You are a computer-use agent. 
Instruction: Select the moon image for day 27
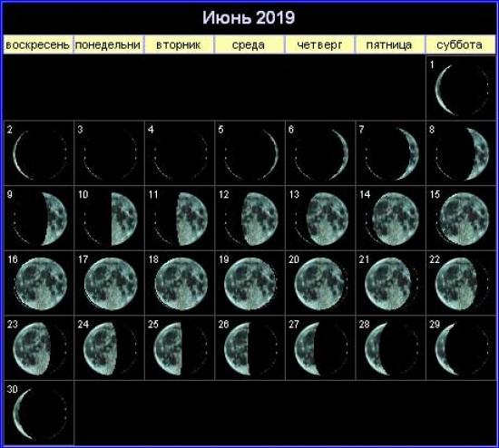tap(322, 349)
